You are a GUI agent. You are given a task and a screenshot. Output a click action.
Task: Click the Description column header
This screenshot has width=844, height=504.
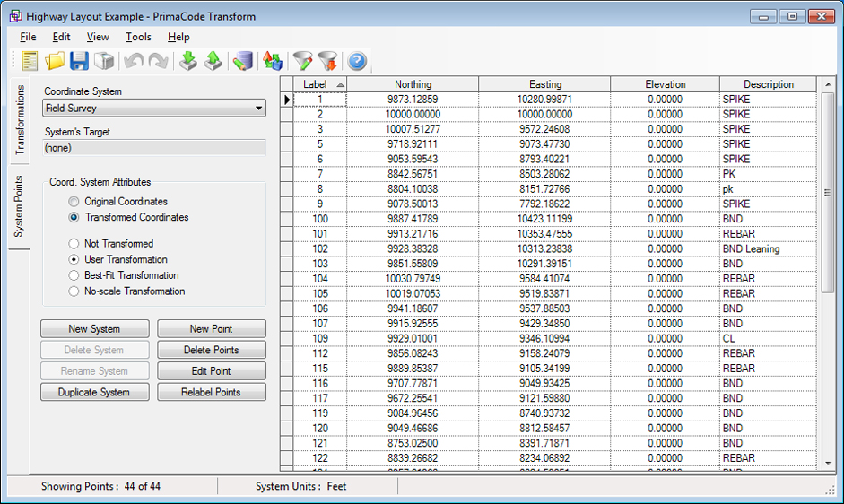point(768,84)
